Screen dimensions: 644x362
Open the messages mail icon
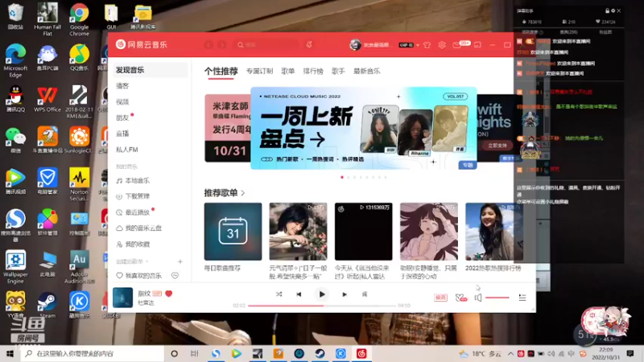click(456, 45)
